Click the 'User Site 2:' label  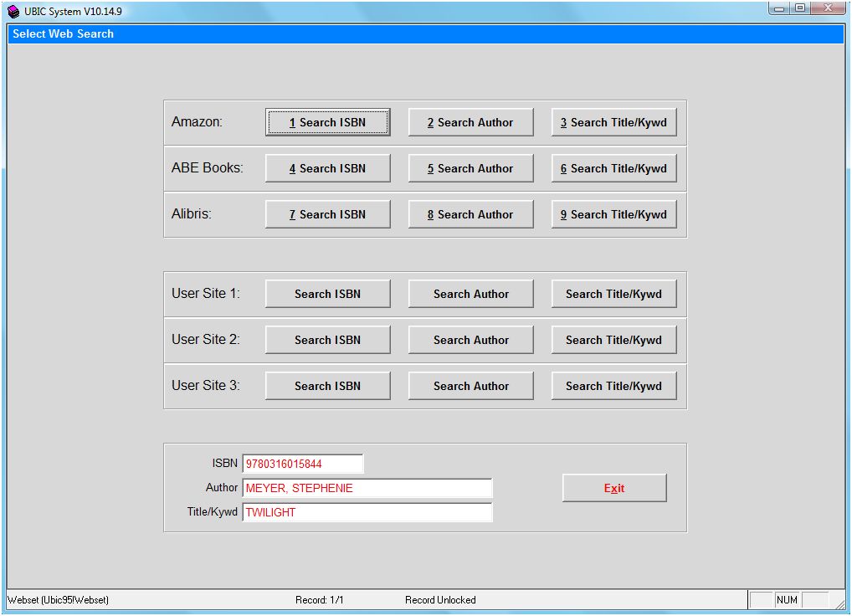(205, 340)
